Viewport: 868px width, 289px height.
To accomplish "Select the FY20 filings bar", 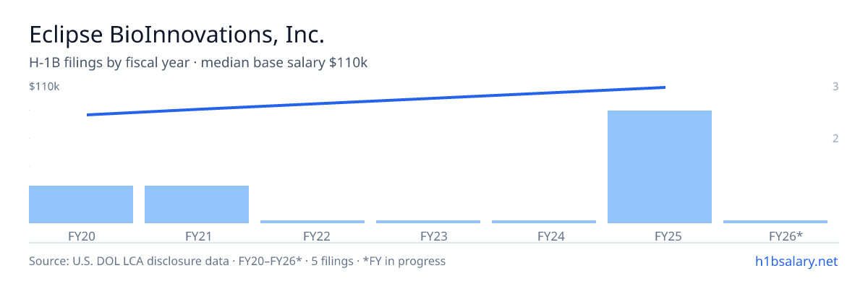I will (81, 204).
